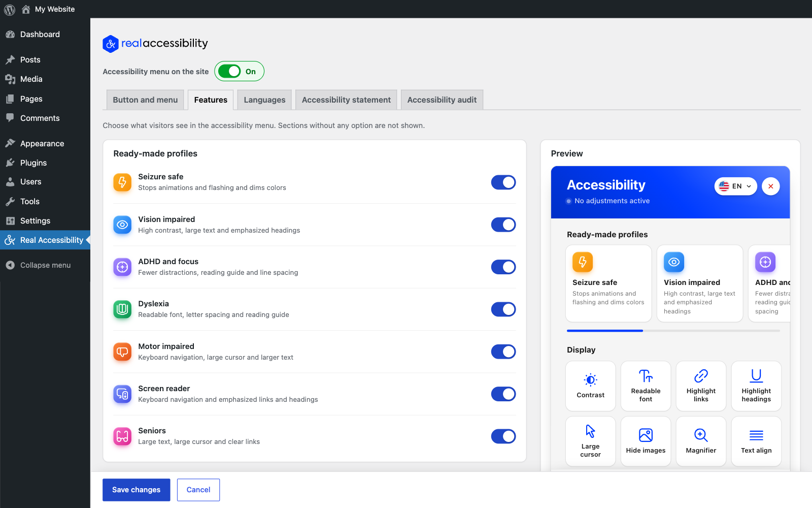Viewport: 812px width, 508px height.
Task: Click the Cancel button
Action: (x=198, y=490)
